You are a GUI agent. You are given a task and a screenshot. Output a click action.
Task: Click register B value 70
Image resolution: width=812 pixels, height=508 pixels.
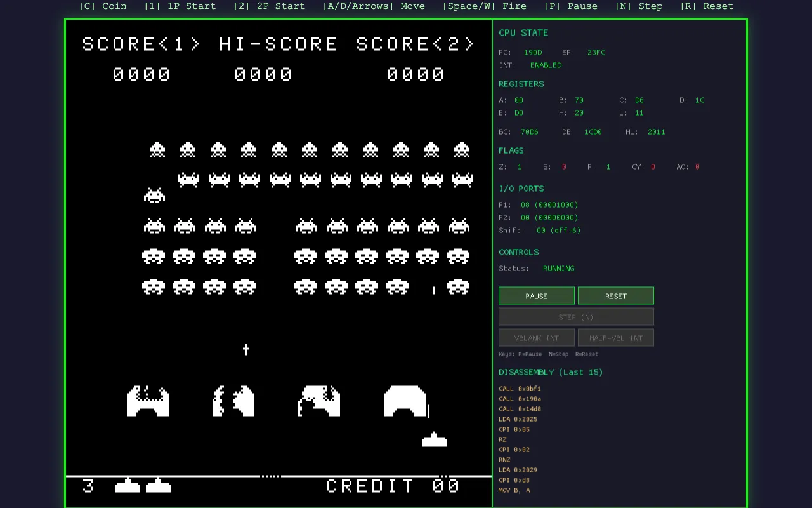coord(579,100)
